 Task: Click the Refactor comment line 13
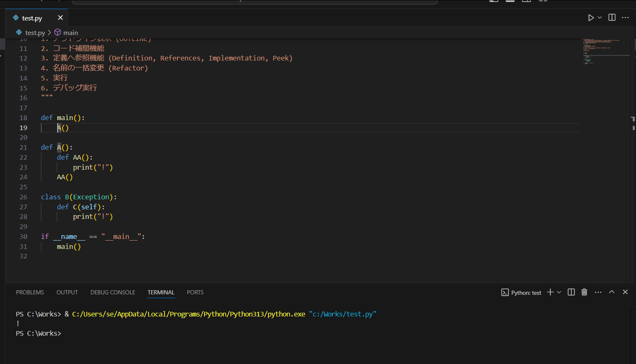click(94, 68)
